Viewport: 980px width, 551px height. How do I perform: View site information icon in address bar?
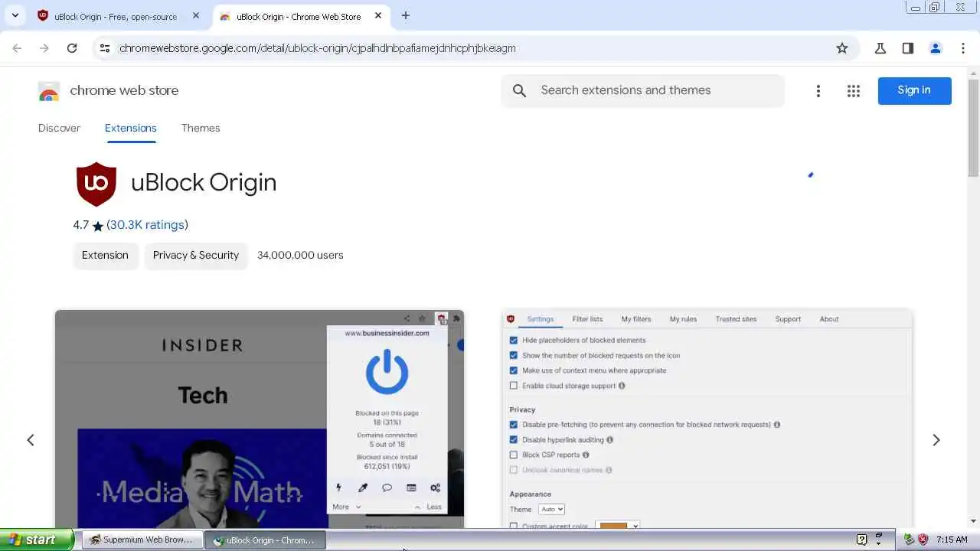pos(105,47)
